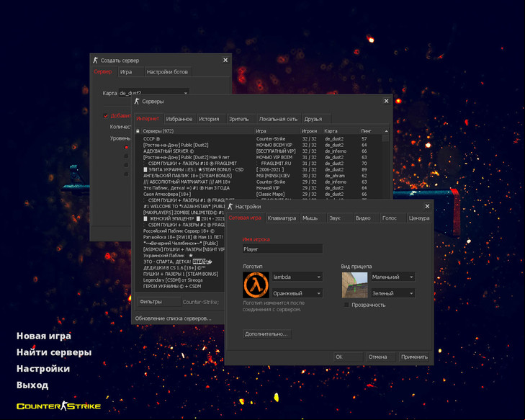Close the Настройки window
Image resolution: width=525 pixels, height=420 pixels.
click(427, 206)
